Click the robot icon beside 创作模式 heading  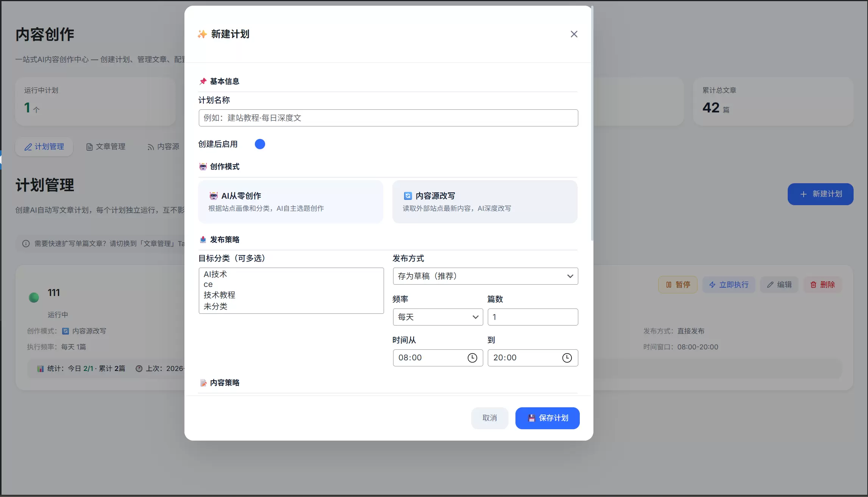click(x=203, y=167)
